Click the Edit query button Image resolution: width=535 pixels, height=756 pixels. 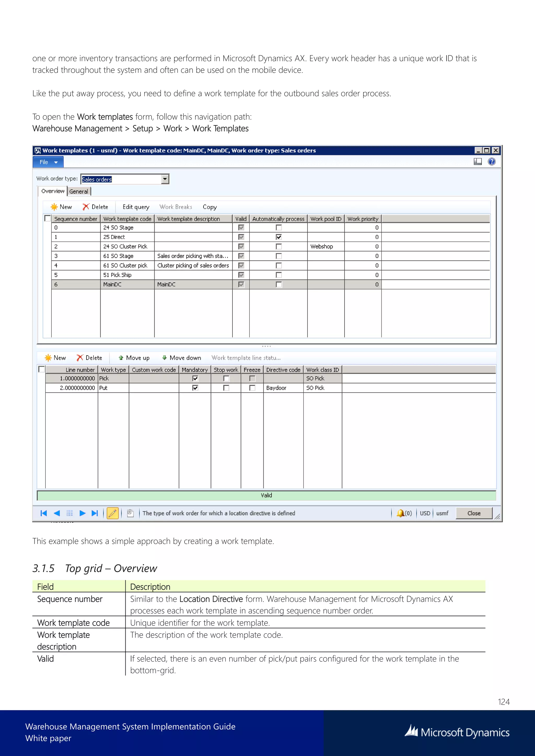(136, 207)
